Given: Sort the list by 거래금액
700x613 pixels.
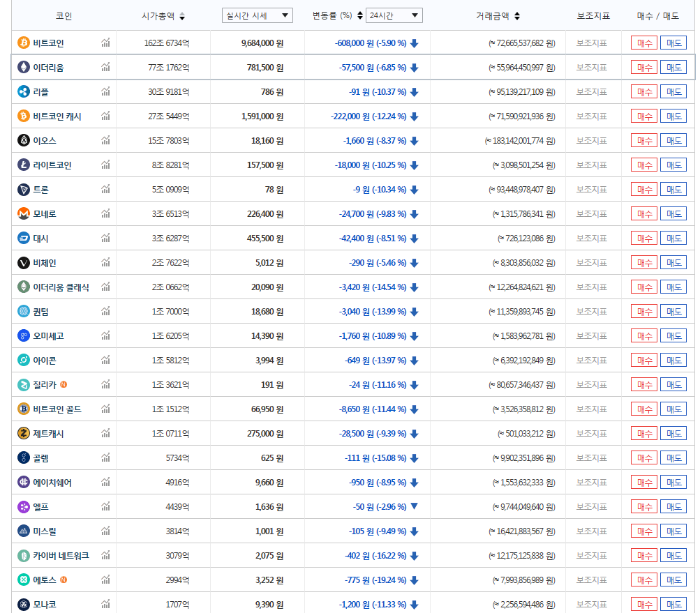Looking at the screenshot, I should point(516,16).
